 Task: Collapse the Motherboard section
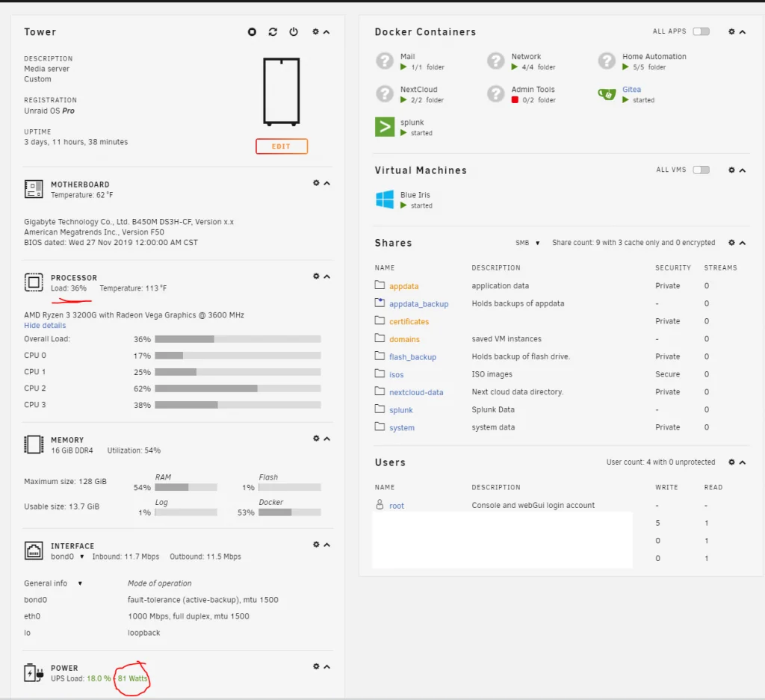(x=327, y=184)
